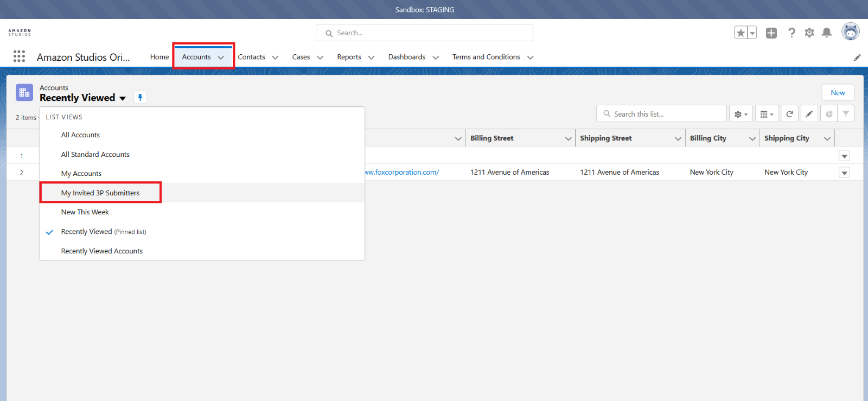Open the Reports tab chevron menu
Image resolution: width=868 pixels, height=401 pixels.
[371, 58]
